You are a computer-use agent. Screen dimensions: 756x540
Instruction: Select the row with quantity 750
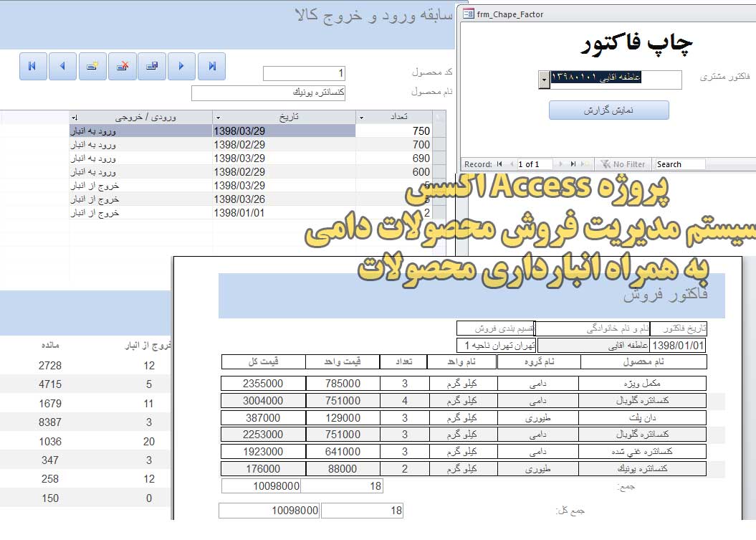394,131
